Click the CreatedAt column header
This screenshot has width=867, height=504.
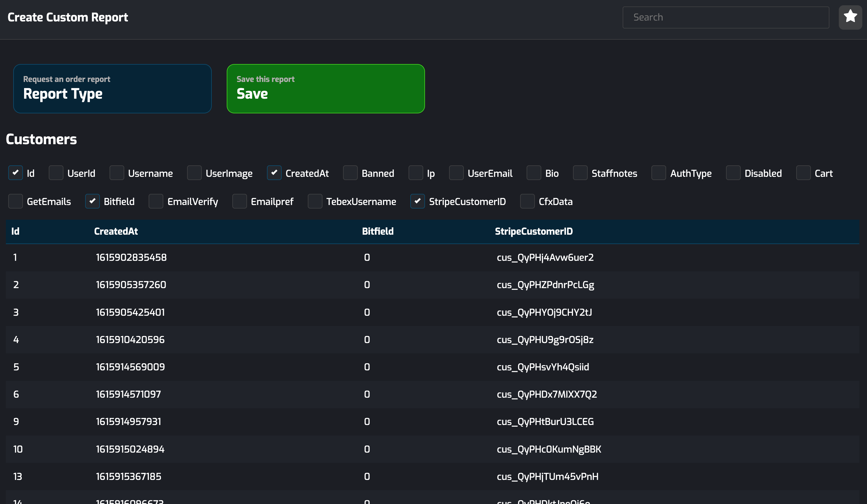[x=116, y=231]
